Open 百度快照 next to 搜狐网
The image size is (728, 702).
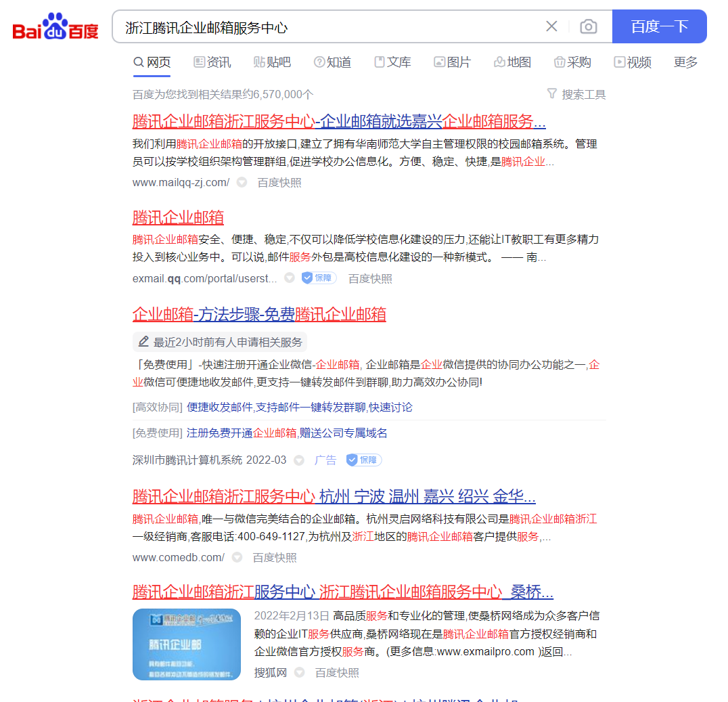point(337,673)
